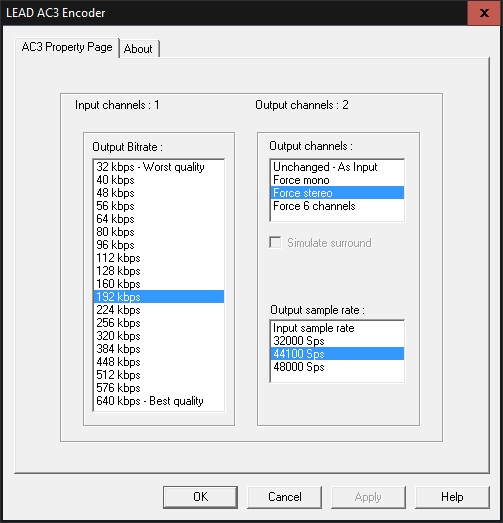This screenshot has width=503, height=523.
Task: Click the highlighted 192 kbps bitrate
Action: pos(159,297)
